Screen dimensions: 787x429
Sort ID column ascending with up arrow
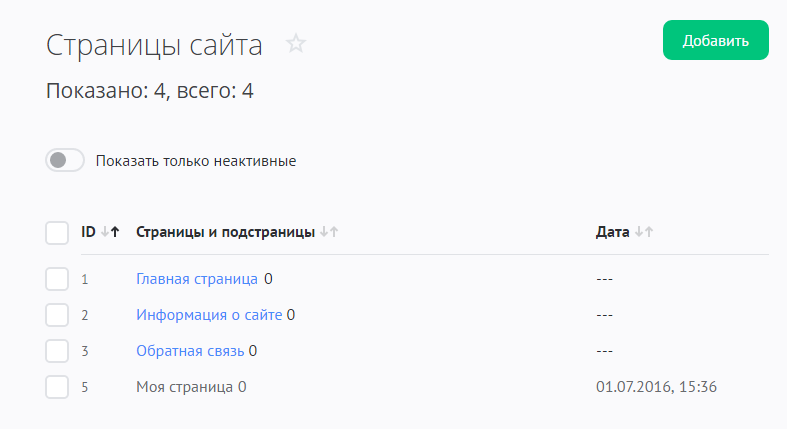point(115,232)
